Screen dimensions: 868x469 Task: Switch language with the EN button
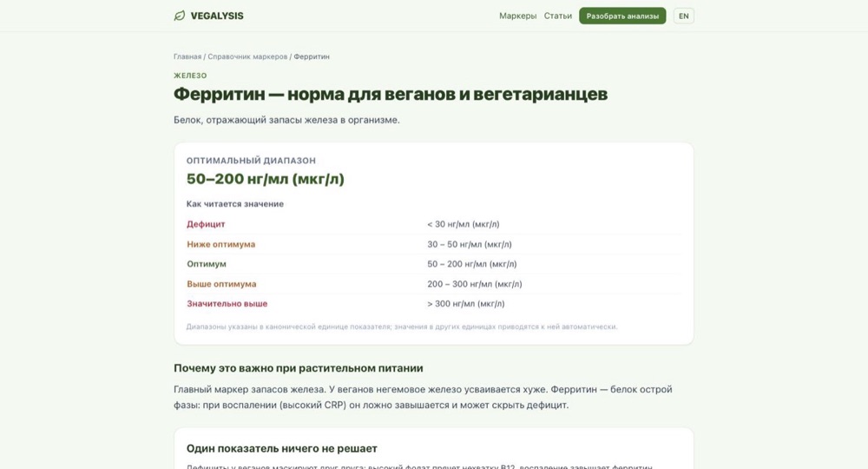(x=684, y=16)
